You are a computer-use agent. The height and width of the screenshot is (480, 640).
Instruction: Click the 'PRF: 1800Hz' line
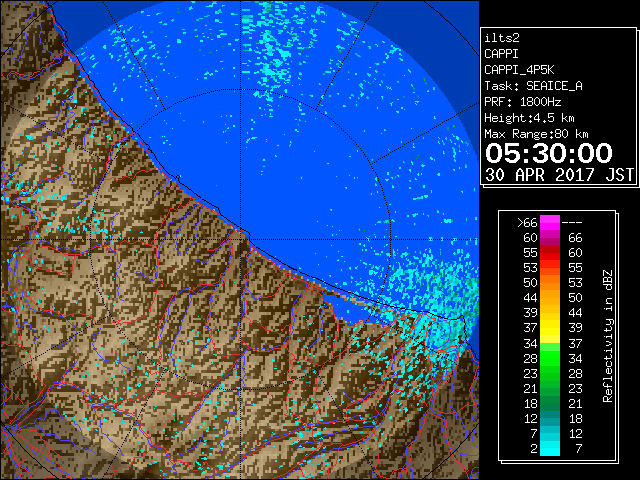click(x=523, y=102)
